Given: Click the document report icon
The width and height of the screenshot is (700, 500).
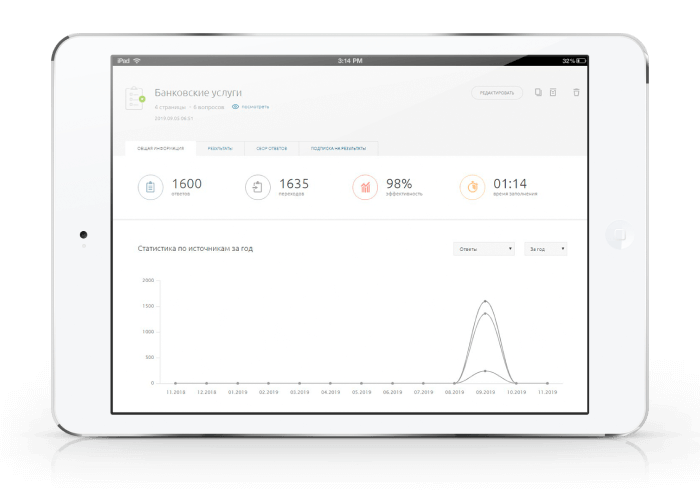Looking at the screenshot, I should (x=553, y=92).
